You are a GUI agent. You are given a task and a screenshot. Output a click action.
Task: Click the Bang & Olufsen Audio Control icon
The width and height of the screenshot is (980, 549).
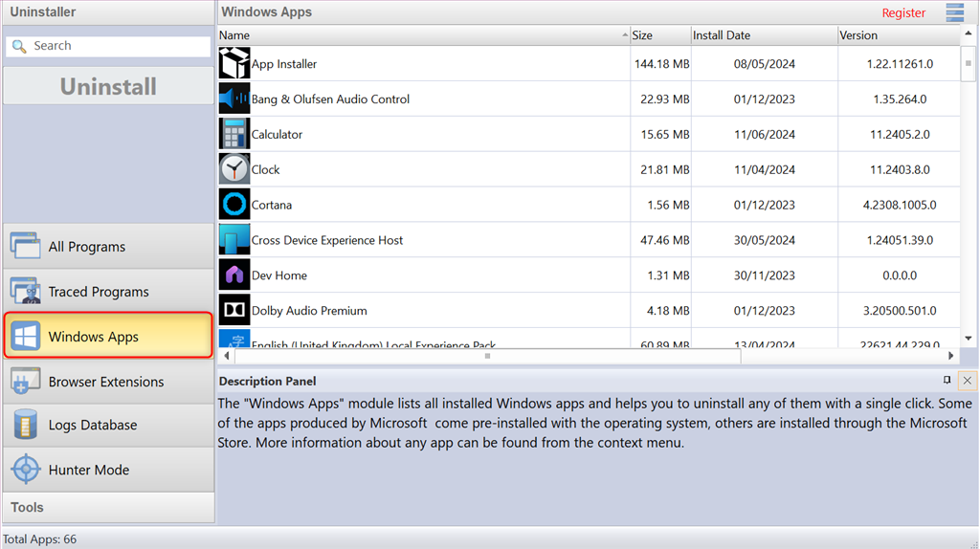point(234,99)
